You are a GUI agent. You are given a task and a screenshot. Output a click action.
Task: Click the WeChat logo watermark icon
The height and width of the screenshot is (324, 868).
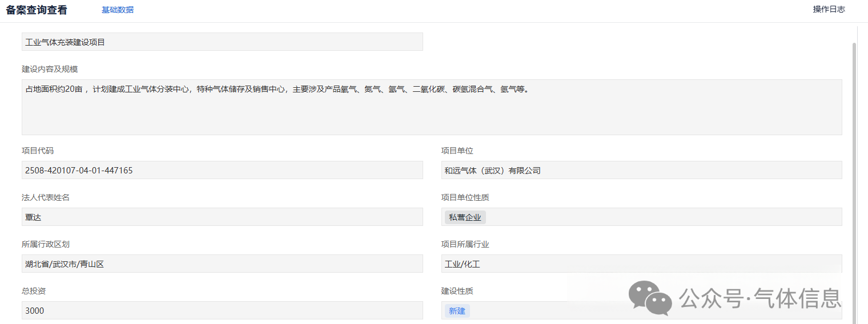pos(650,298)
